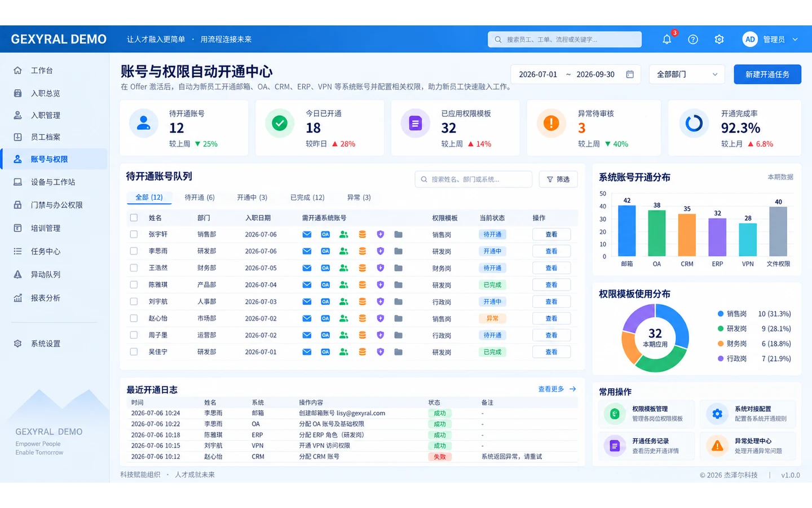Check the box for 李思雨 row

click(x=134, y=251)
